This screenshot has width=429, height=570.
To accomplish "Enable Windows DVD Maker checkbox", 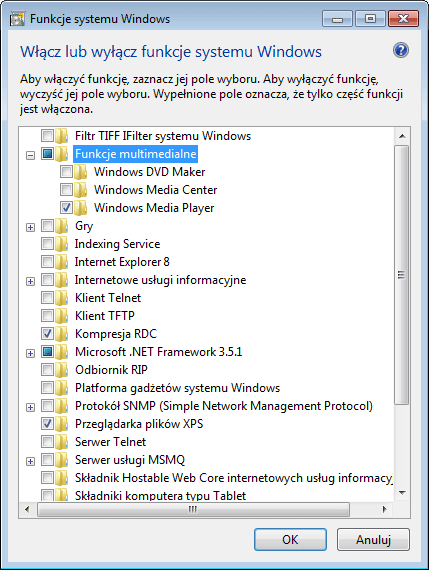I will point(66,171).
